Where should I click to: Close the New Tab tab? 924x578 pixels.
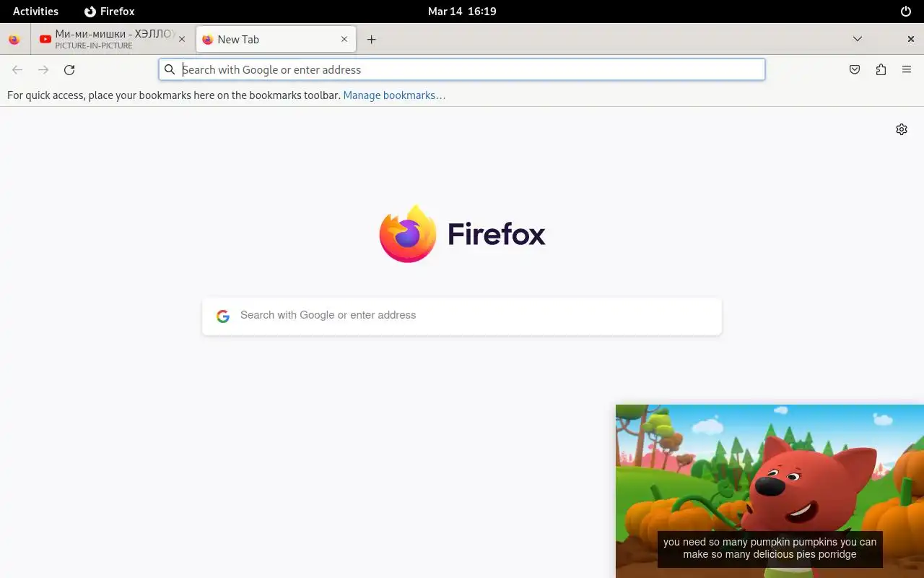[344, 40]
